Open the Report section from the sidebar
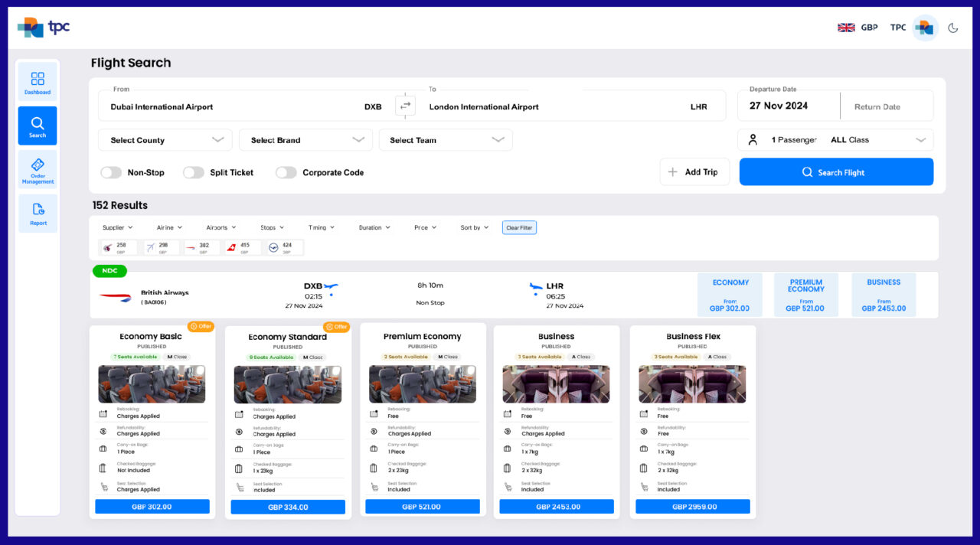This screenshot has width=980, height=545. [x=38, y=213]
